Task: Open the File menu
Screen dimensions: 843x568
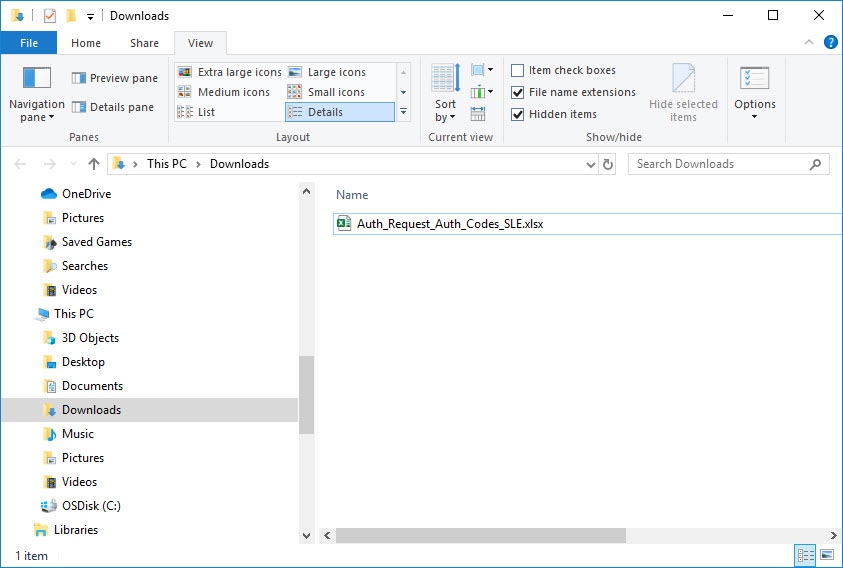Action: coord(28,43)
